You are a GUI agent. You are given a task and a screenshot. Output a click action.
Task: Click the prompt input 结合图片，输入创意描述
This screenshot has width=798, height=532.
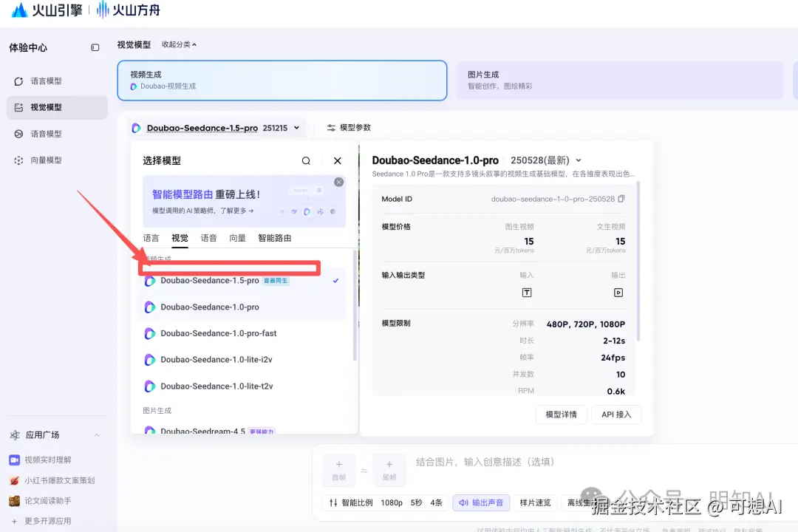(x=485, y=462)
